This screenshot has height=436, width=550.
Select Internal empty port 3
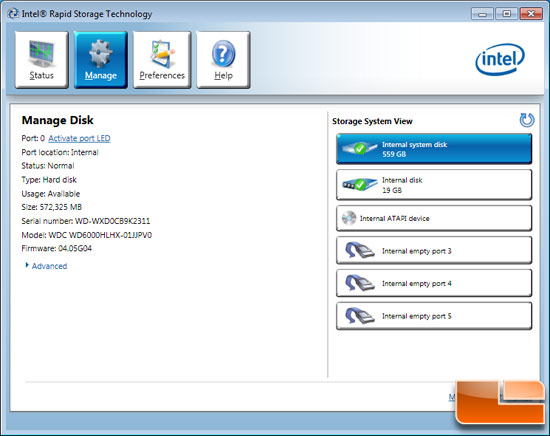434,250
